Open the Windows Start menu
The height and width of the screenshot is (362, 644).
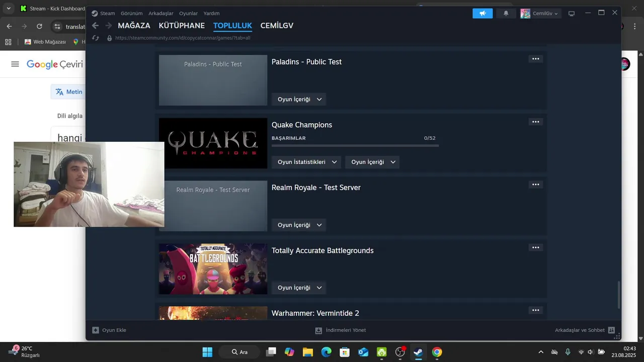[207, 352]
